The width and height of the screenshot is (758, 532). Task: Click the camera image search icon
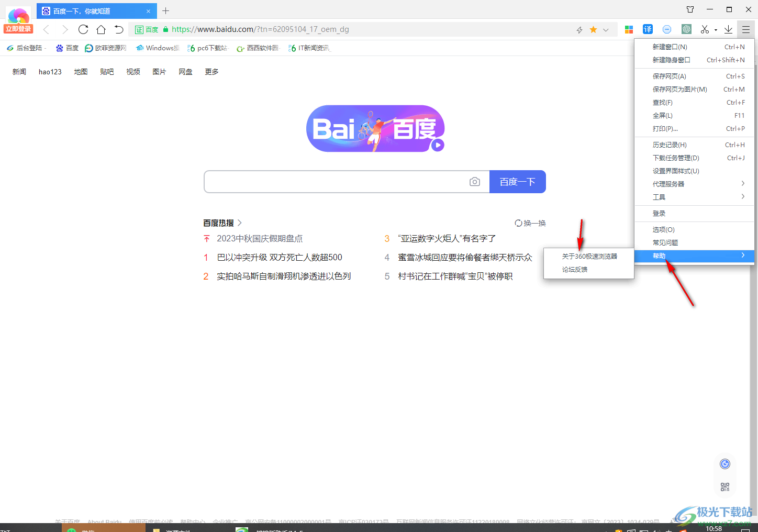coord(475,182)
